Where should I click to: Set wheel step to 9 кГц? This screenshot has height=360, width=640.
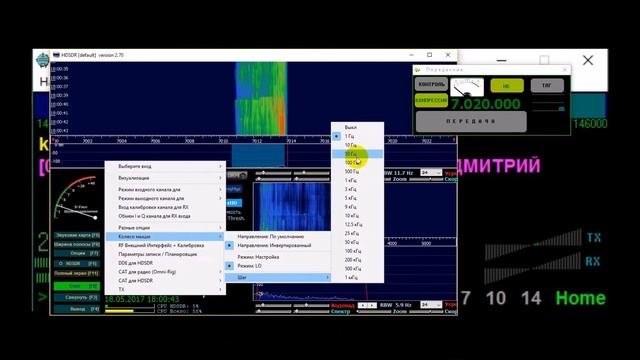point(357,207)
